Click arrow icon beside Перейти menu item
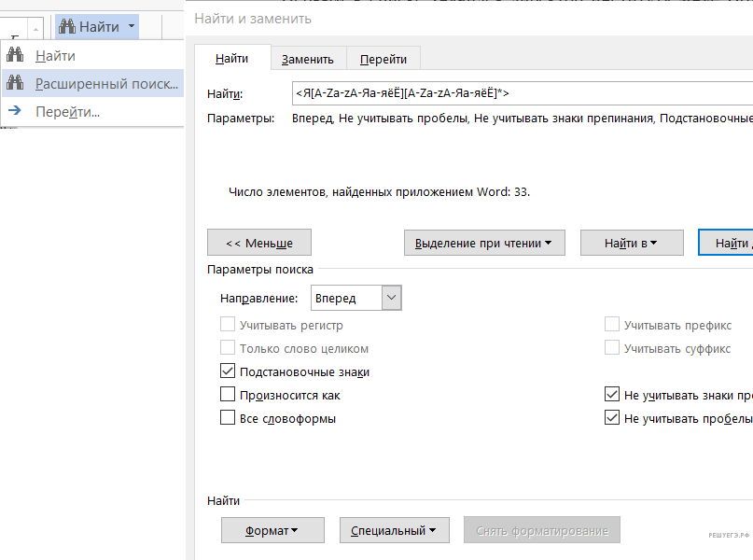The width and height of the screenshot is (753, 560). 15,112
